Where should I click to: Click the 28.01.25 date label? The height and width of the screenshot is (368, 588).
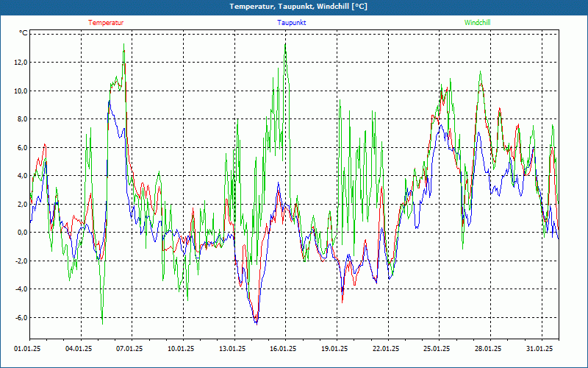[489, 349]
